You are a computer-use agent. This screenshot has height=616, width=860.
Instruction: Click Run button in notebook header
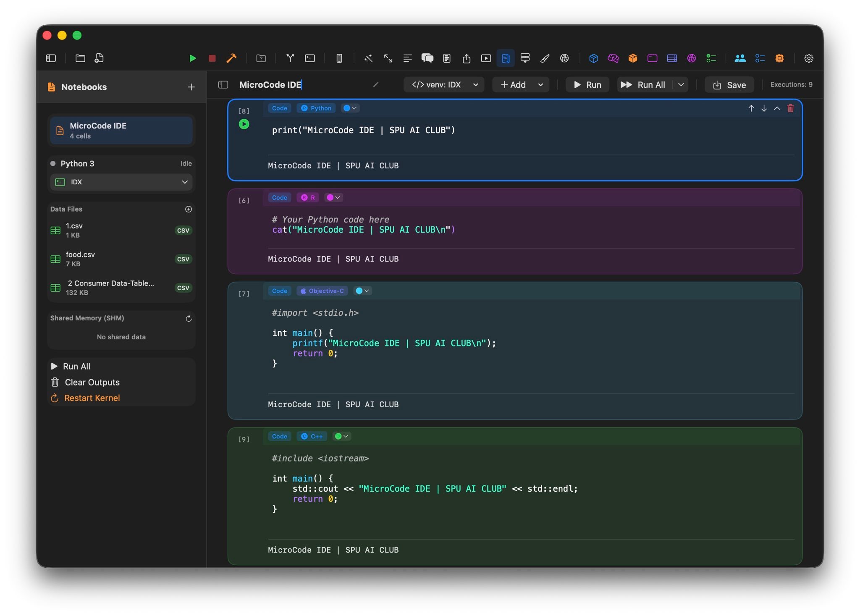(x=587, y=85)
